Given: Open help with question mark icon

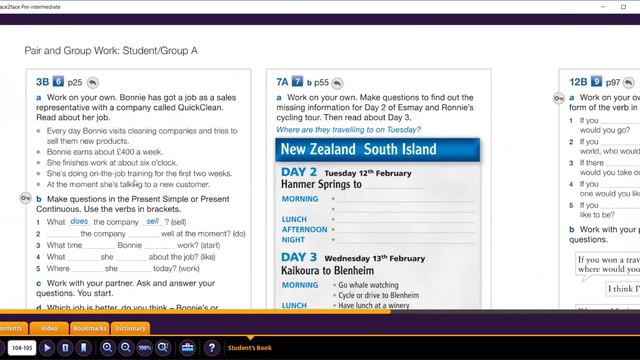Looking at the screenshot, I should coord(211,348).
